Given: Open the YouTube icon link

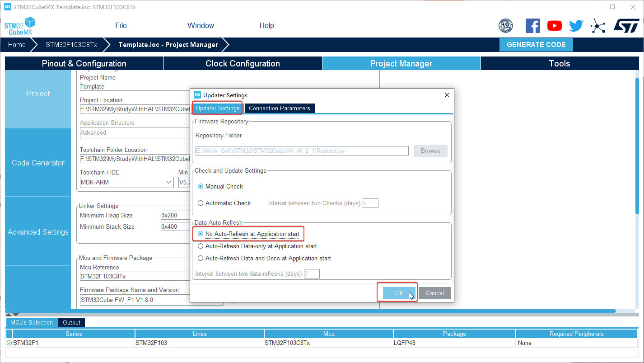Looking at the screenshot, I should click(x=555, y=26).
